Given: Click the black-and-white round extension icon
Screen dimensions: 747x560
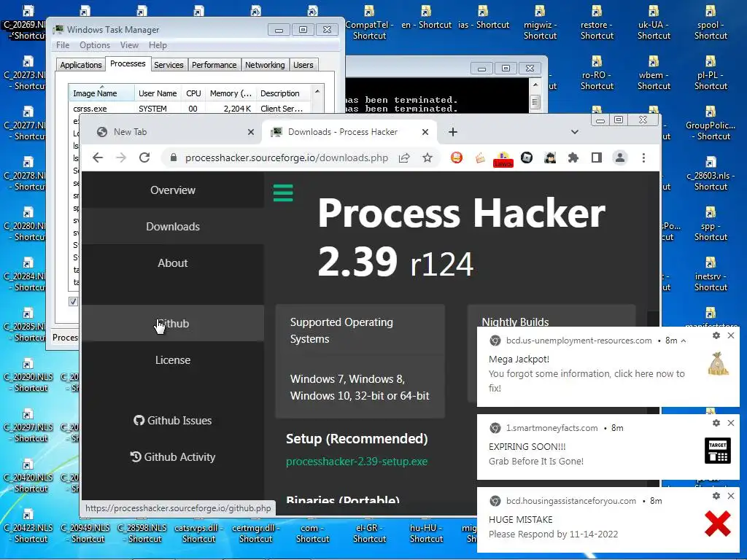Looking at the screenshot, I should click(527, 157).
